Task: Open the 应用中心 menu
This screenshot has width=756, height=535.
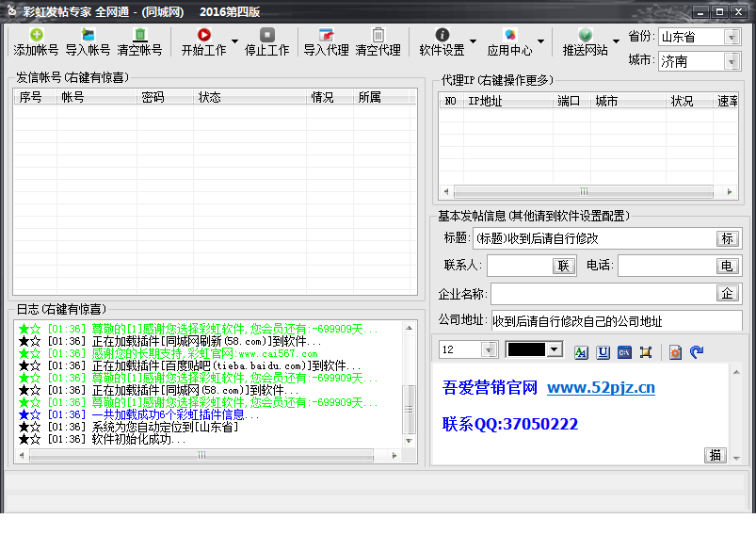Action: 509,42
